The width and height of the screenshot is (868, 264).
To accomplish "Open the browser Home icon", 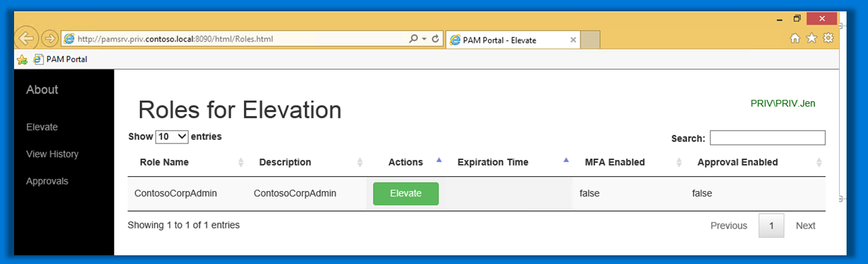I will point(795,39).
